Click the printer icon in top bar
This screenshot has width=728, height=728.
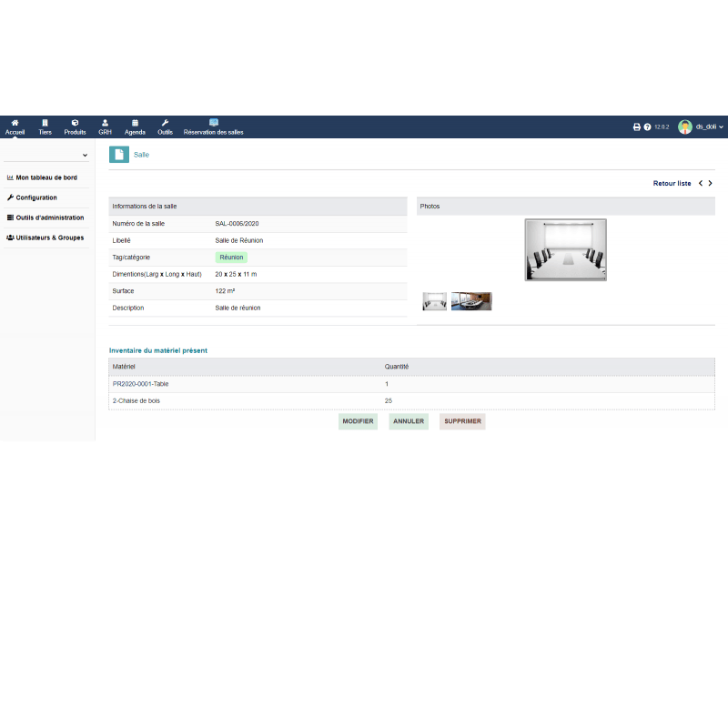point(637,127)
